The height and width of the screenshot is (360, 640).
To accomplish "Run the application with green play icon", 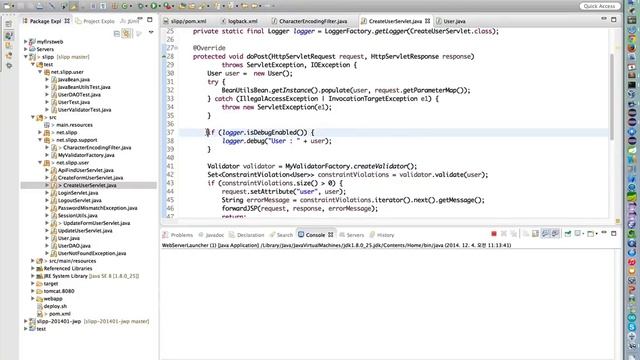I will pos(154,6).
